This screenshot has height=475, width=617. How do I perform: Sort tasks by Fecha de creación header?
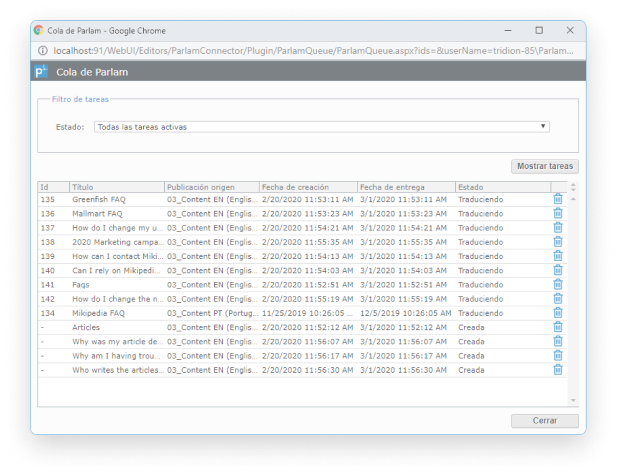306,187
